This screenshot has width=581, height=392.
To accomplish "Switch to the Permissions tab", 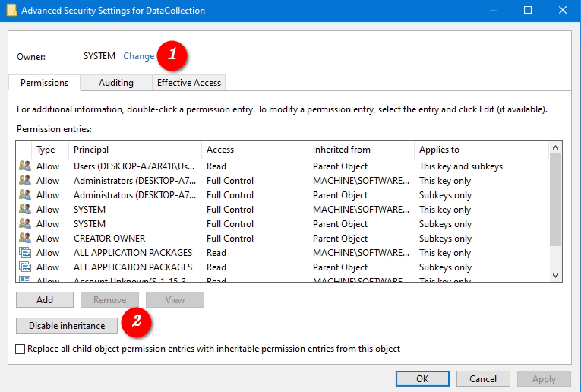I will click(x=45, y=83).
